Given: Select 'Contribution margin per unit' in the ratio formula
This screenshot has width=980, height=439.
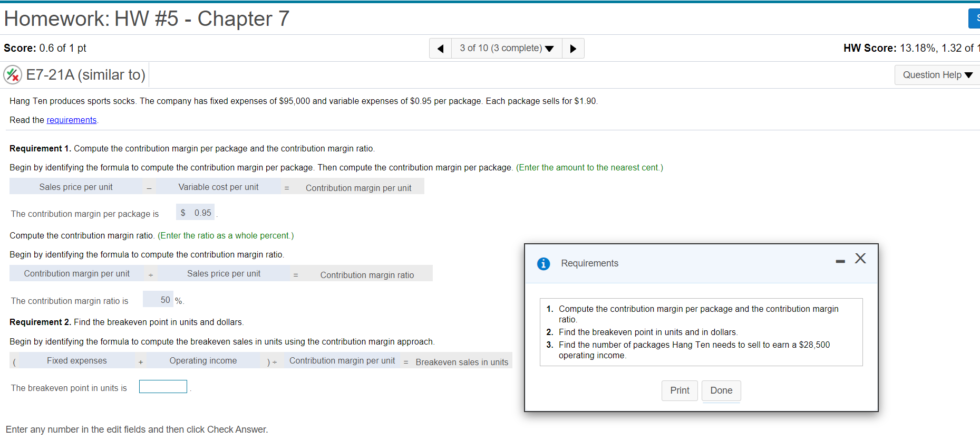Looking at the screenshot, I should (76, 273).
